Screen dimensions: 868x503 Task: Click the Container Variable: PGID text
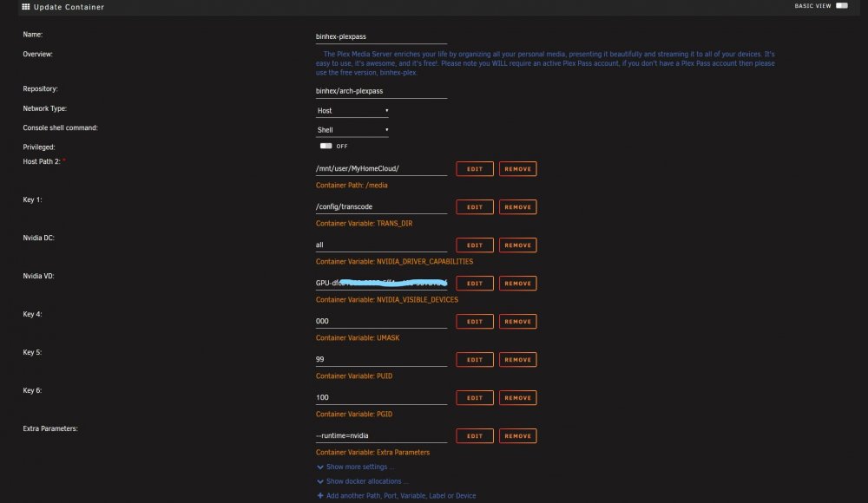pyautogui.click(x=354, y=415)
